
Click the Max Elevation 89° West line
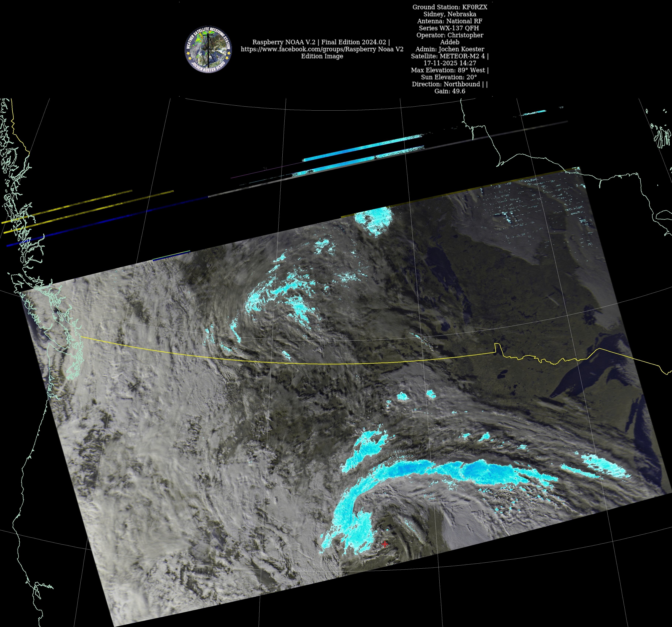(450, 70)
